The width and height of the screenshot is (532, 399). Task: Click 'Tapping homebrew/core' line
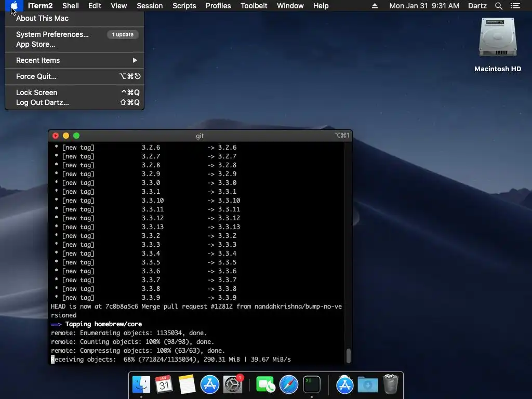(96, 324)
